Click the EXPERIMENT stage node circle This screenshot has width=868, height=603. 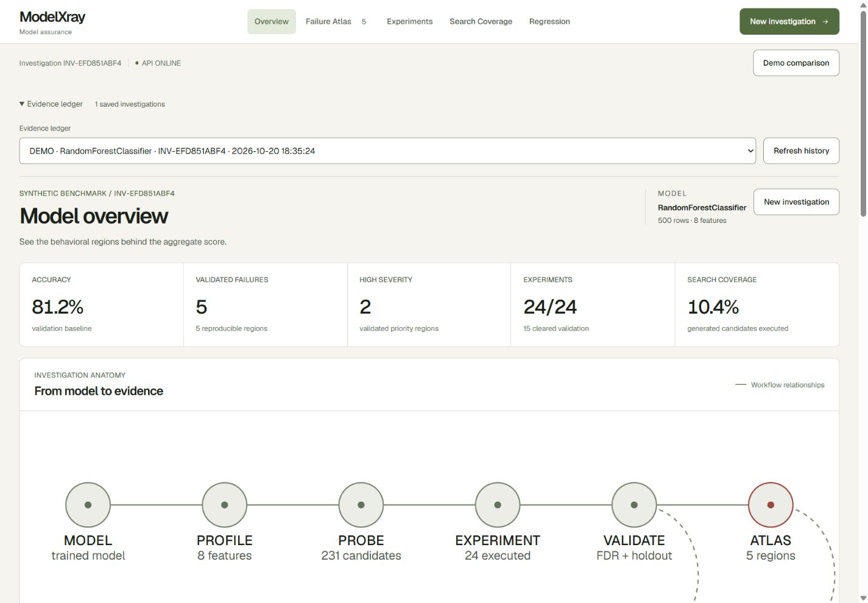point(498,505)
